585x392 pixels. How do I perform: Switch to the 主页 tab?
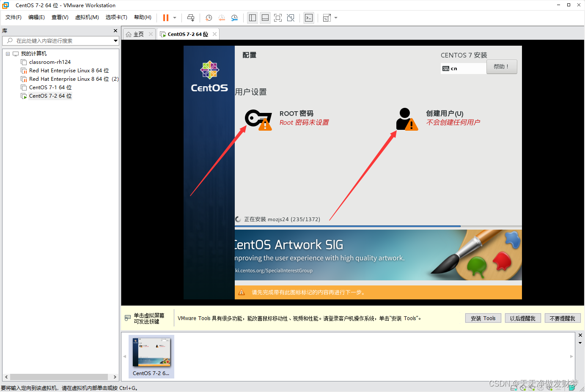pyautogui.click(x=138, y=34)
